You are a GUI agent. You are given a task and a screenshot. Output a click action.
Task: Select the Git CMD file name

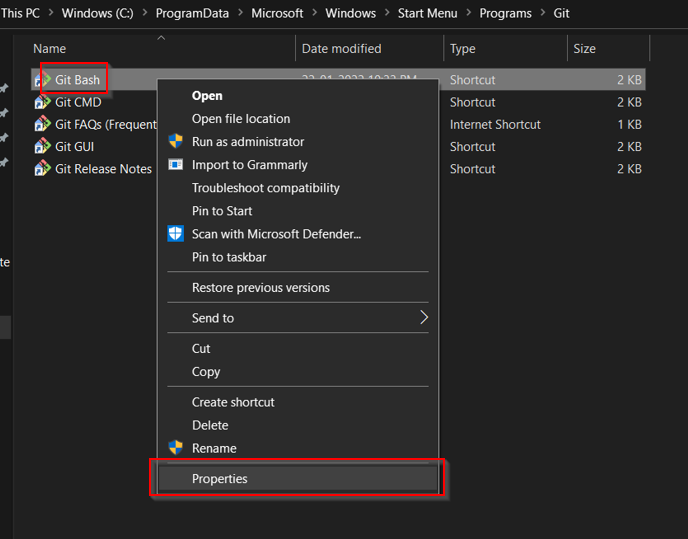pyautogui.click(x=78, y=102)
